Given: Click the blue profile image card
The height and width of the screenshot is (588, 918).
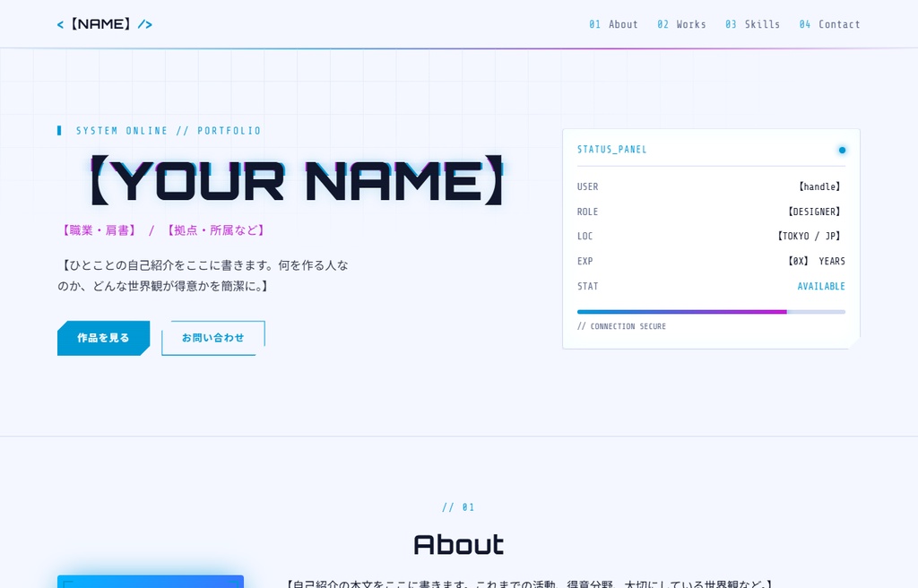Looking at the screenshot, I should point(151,582).
